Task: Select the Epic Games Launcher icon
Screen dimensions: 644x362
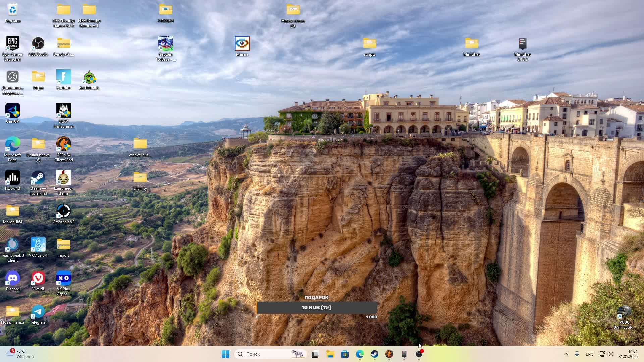Action: (12, 44)
